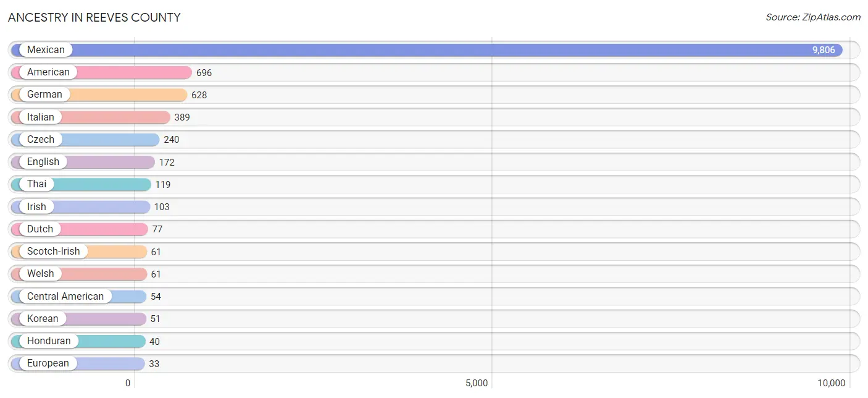Click the value 54

coord(156,297)
